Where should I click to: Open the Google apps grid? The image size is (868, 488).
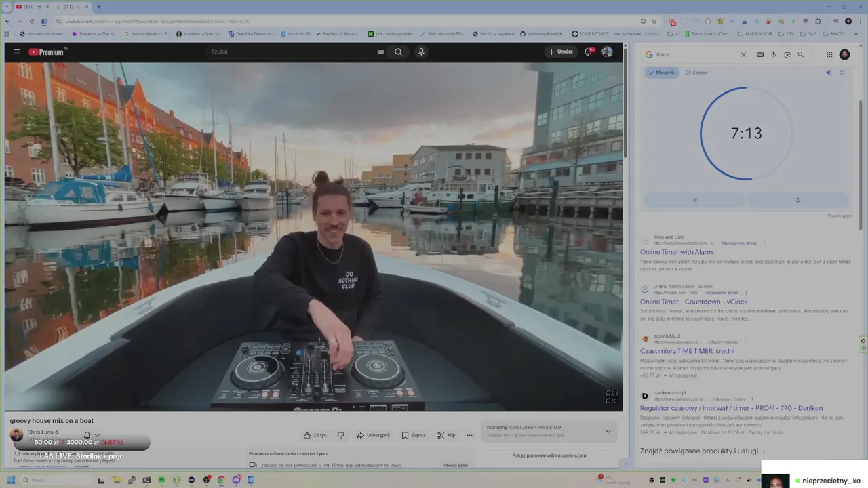click(x=829, y=54)
